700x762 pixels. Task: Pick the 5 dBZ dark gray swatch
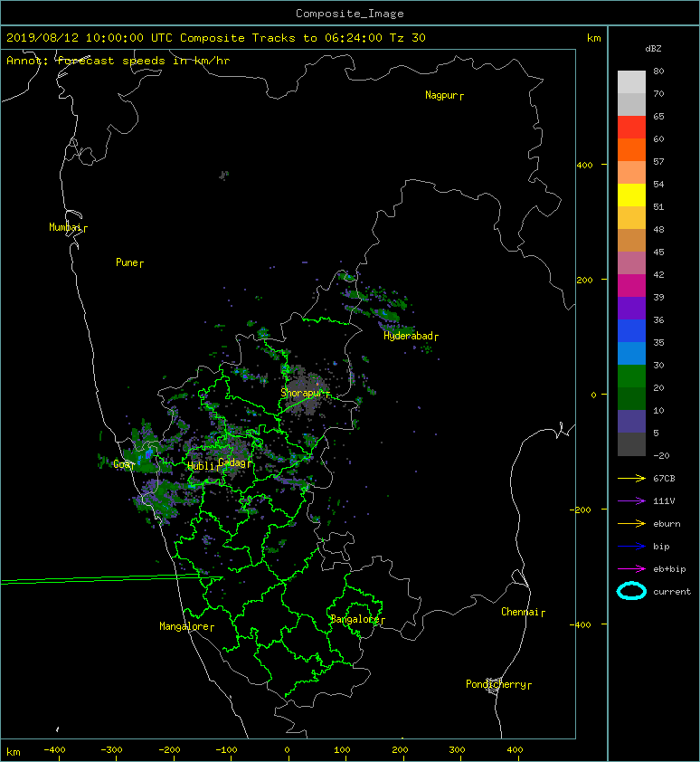(x=631, y=443)
